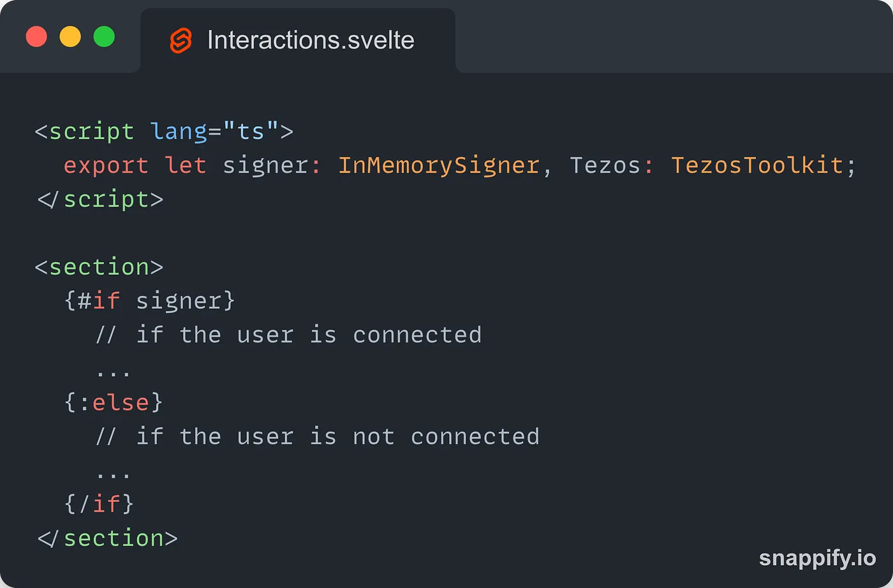Click the red close window dot
Image resolution: width=893 pixels, height=588 pixels.
[36, 36]
